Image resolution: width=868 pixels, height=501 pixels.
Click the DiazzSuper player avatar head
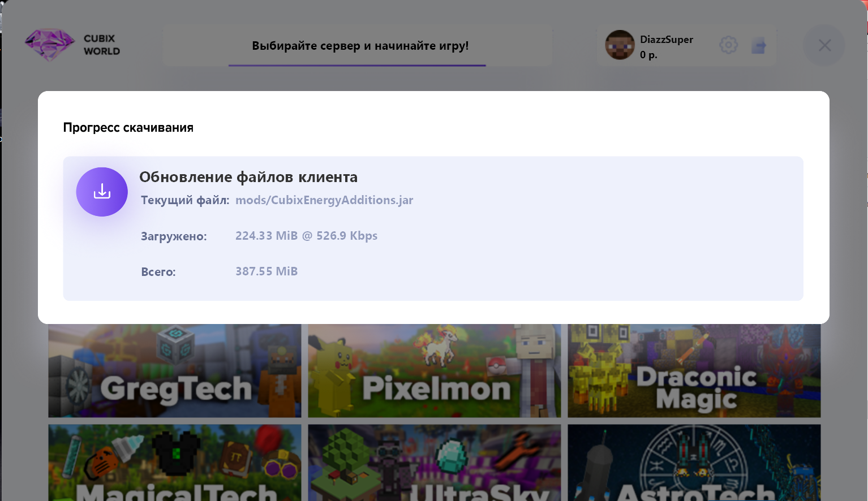pyautogui.click(x=620, y=45)
